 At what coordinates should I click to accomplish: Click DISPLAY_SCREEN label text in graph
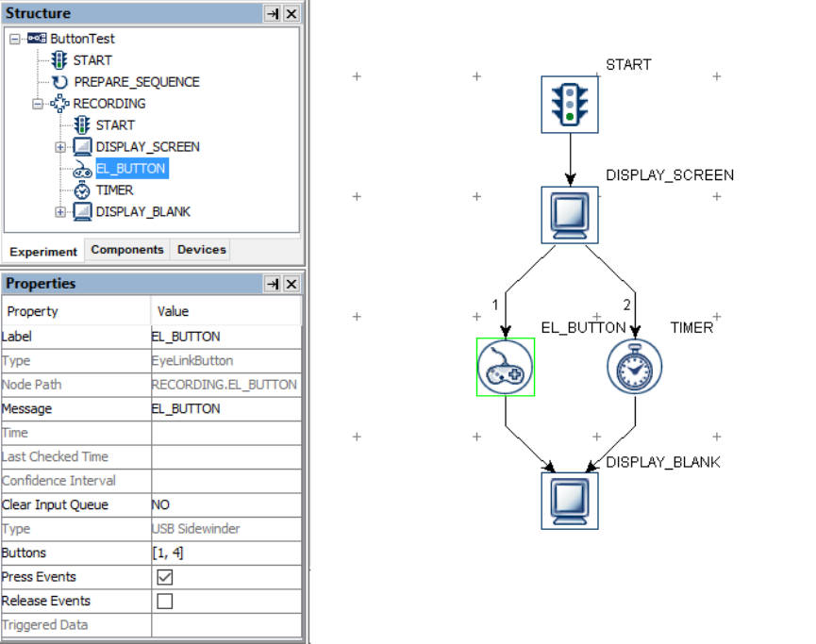pyautogui.click(x=670, y=174)
